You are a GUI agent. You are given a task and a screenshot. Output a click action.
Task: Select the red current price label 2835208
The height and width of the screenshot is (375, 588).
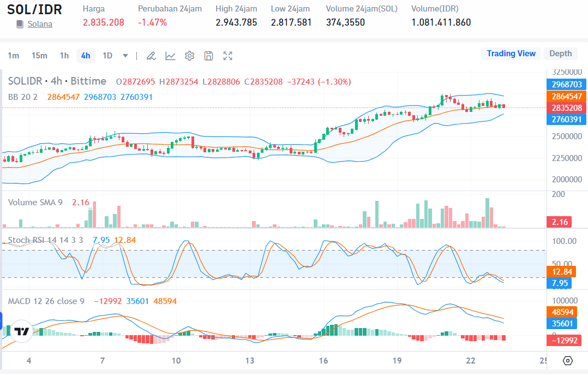(x=566, y=108)
